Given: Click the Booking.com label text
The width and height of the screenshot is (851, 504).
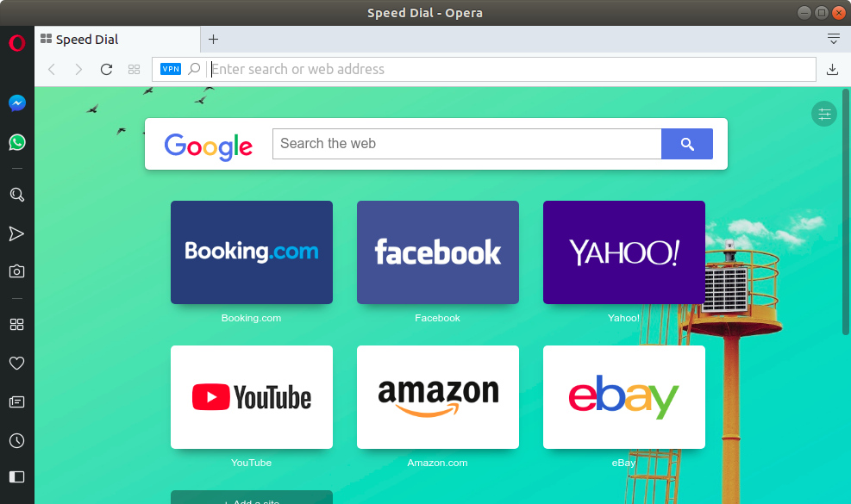Looking at the screenshot, I should tap(251, 318).
